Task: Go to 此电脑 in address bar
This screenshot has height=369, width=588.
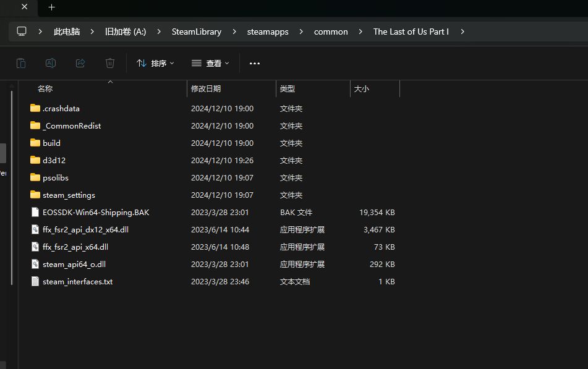Action: tap(67, 32)
